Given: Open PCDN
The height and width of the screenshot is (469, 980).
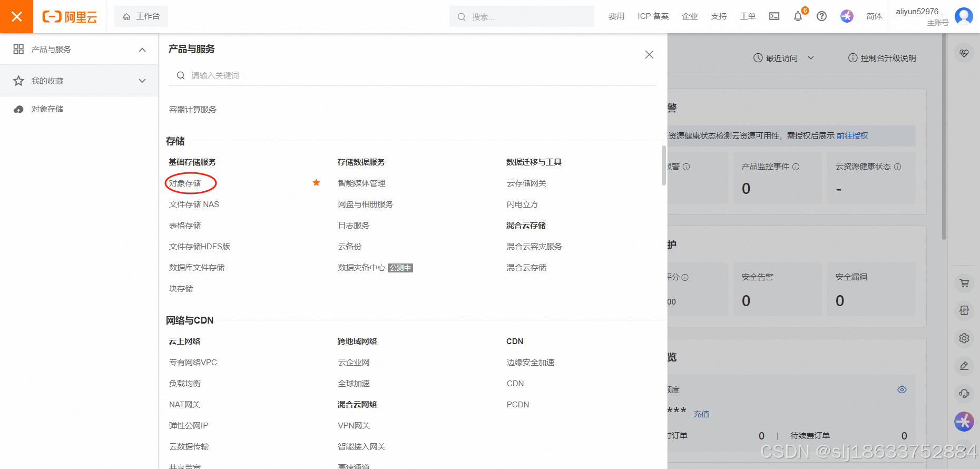Looking at the screenshot, I should pyautogui.click(x=518, y=405).
